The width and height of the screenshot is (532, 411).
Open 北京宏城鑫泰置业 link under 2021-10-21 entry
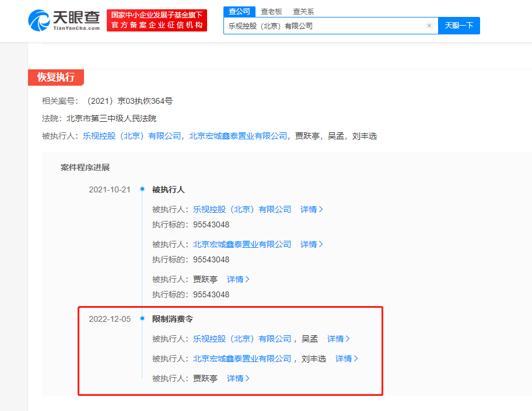(242, 244)
